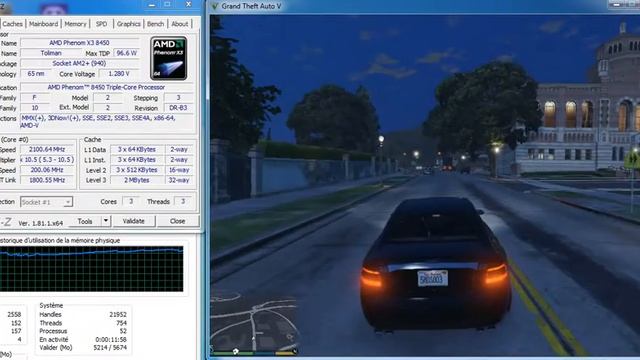Select the 'AMD Phenom X3 8450' name field

click(80, 43)
